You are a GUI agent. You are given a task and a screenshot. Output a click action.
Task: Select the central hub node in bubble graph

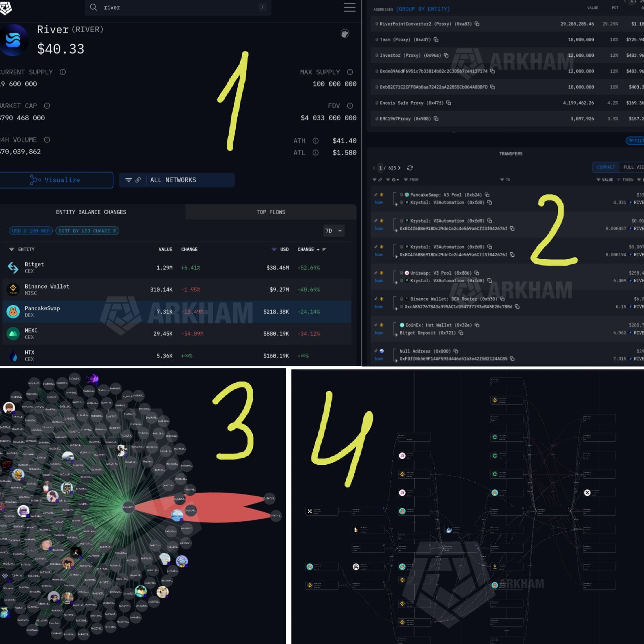(128, 506)
